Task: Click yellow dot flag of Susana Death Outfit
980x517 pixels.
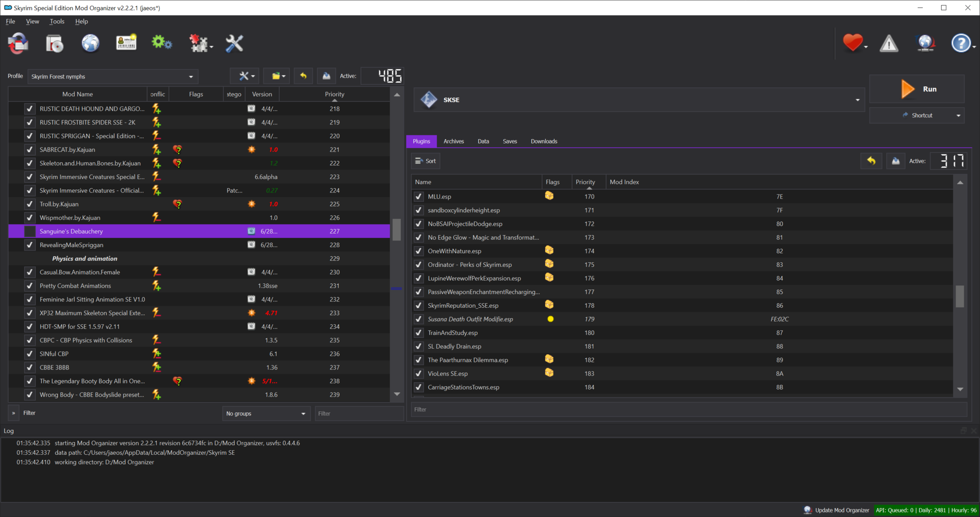Action: [x=550, y=319]
